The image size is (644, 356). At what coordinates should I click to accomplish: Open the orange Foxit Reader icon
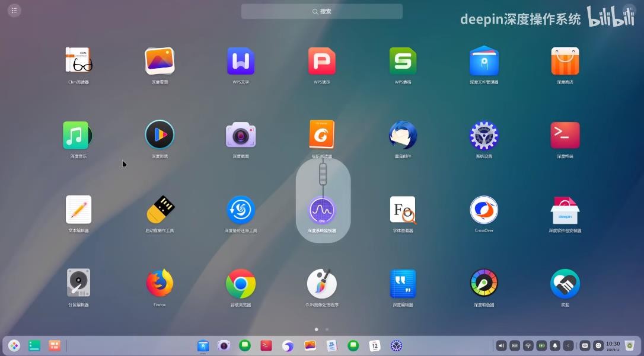(322, 134)
